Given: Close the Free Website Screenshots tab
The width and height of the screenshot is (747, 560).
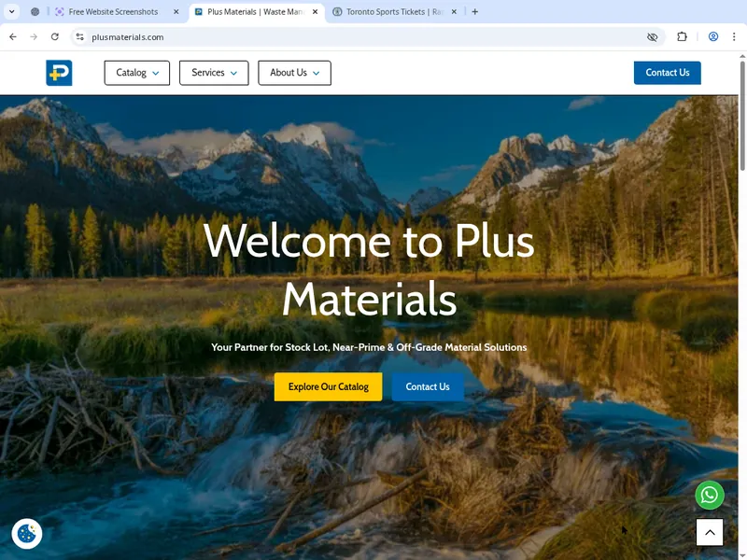Looking at the screenshot, I should pos(176,12).
